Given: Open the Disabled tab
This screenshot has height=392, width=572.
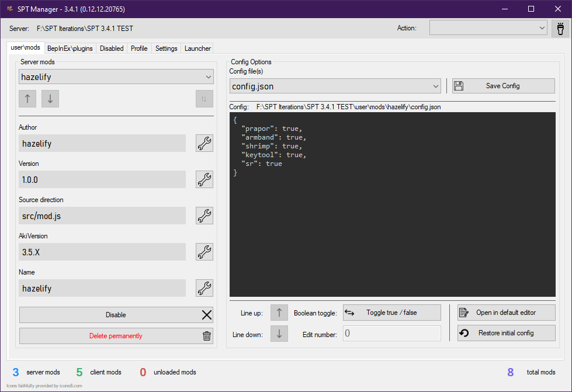Looking at the screenshot, I should (x=112, y=48).
